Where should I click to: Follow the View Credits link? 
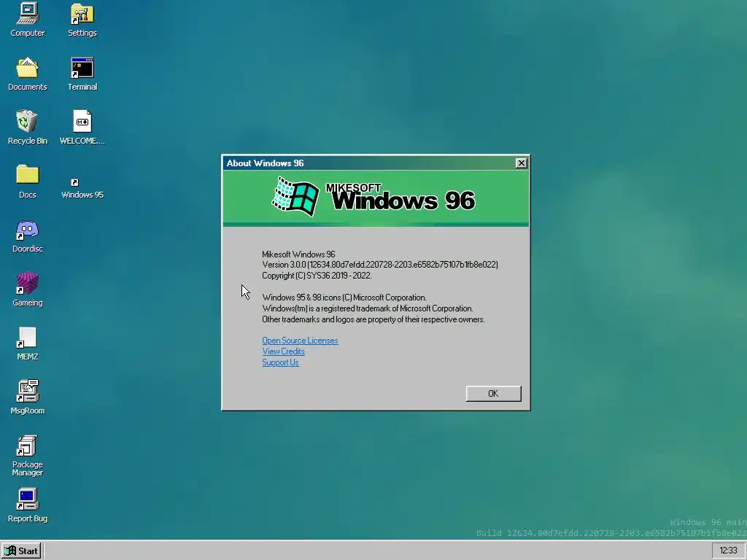point(283,351)
